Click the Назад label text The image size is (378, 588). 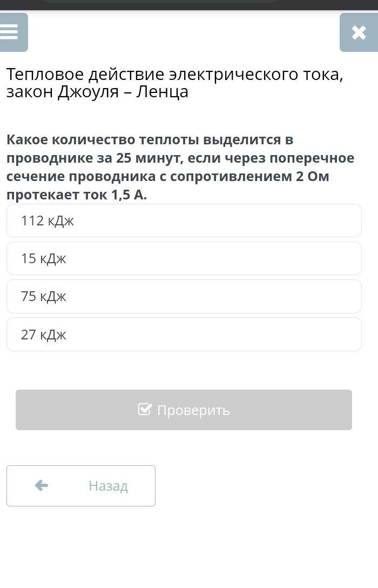pyautogui.click(x=108, y=486)
